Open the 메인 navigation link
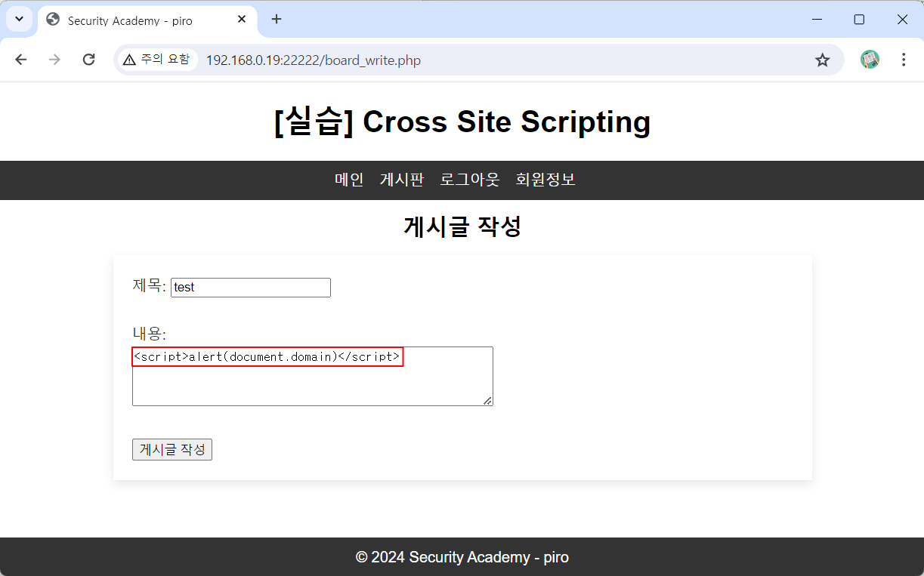Viewport: 924px width, 576px height. [x=349, y=180]
